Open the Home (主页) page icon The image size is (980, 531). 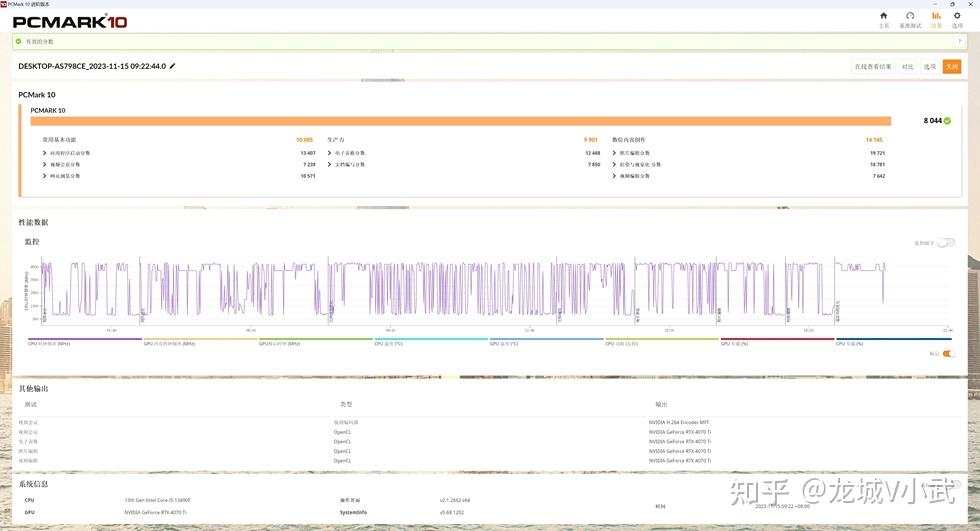[x=883, y=16]
